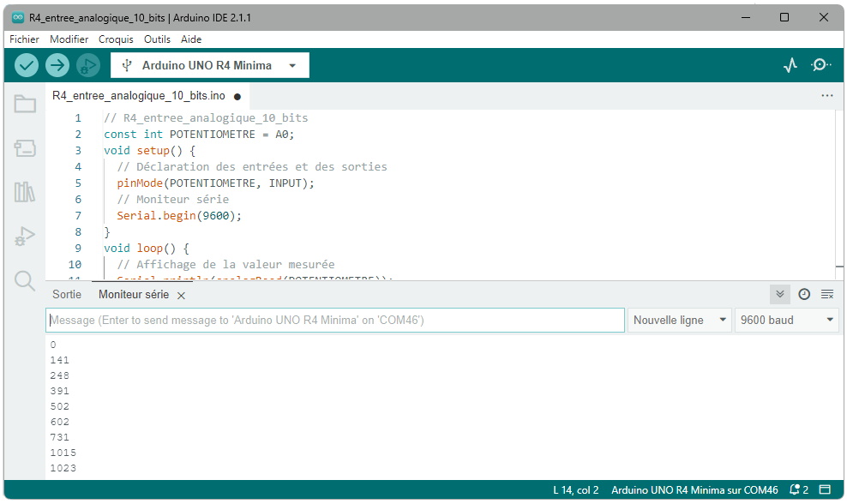Clear serial monitor output icon
The width and height of the screenshot is (847, 504).
(x=827, y=294)
